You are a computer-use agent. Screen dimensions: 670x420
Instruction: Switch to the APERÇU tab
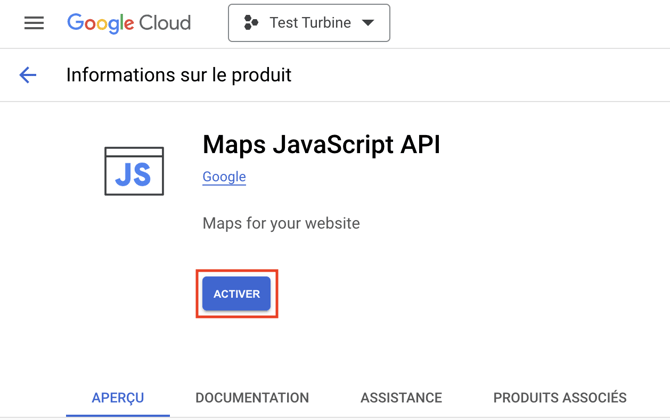(118, 397)
